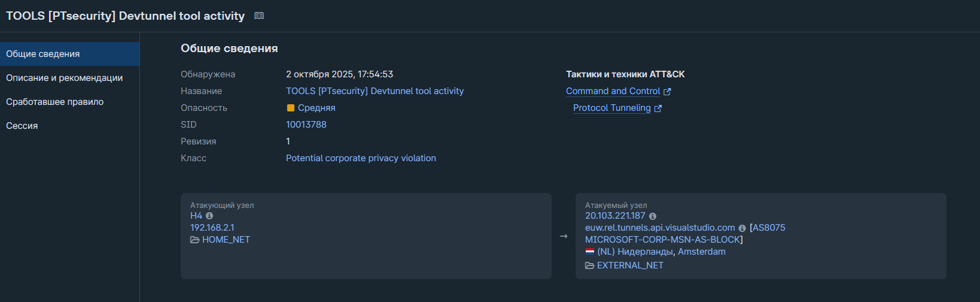Viewport: 980px width, 302px height.
Task: Select the Общие сведения sidebar item
Action: point(43,54)
